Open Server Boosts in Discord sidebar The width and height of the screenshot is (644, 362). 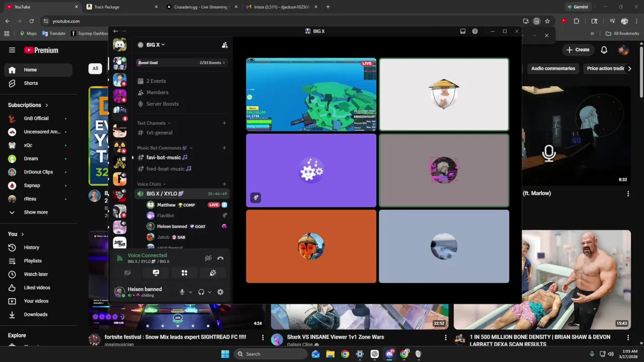181,104
